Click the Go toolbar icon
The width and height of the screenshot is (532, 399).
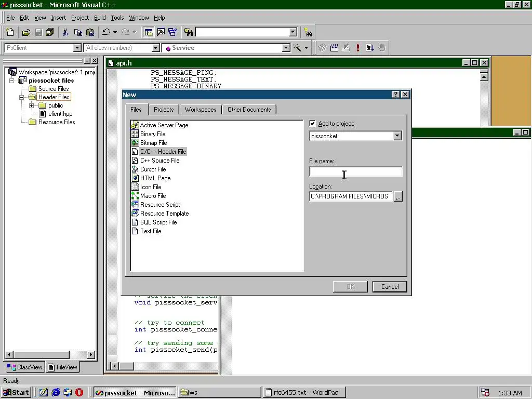[370, 48]
